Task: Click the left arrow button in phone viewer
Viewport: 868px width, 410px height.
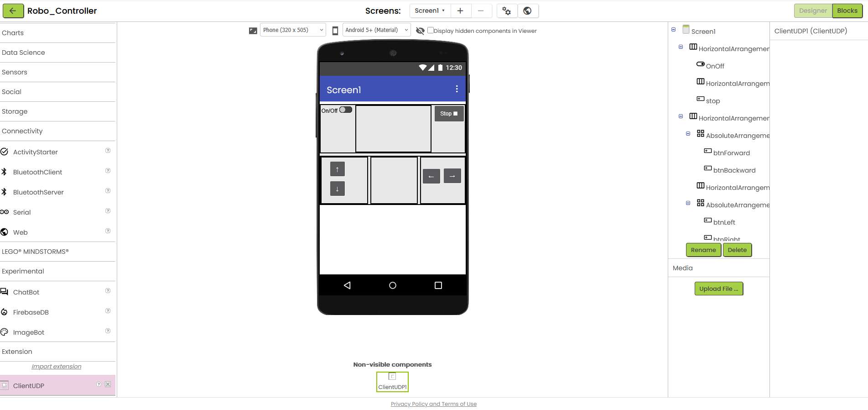Action: click(x=431, y=176)
